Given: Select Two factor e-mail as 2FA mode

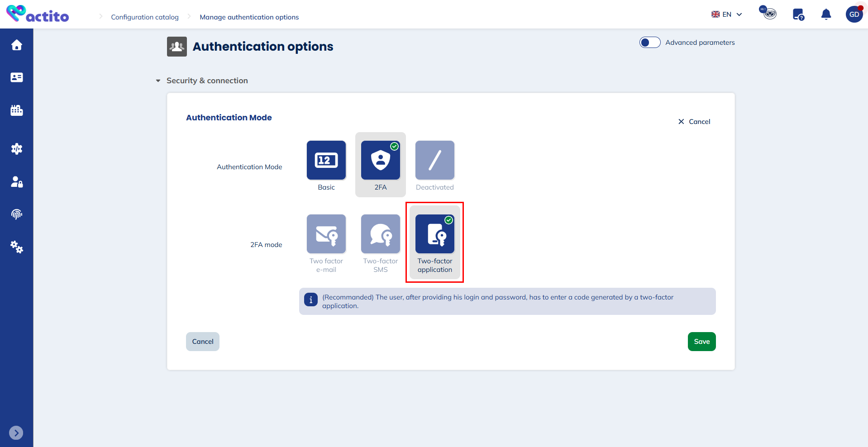Looking at the screenshot, I should tap(326, 234).
